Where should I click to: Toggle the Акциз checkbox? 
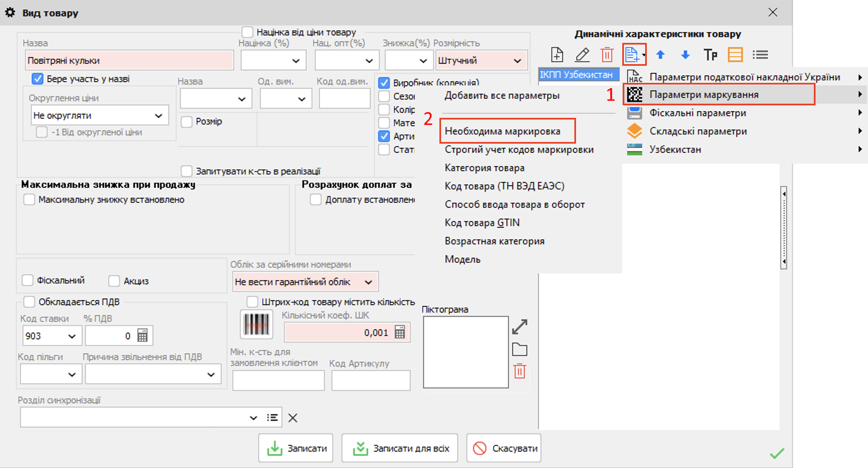[x=114, y=281]
